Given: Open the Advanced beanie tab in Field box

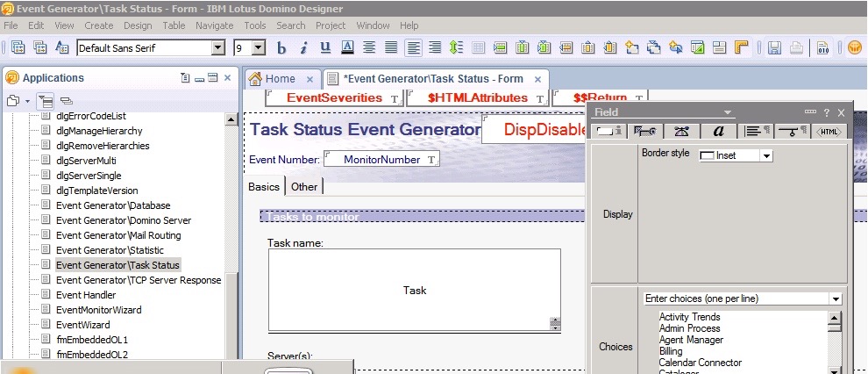Looking at the screenshot, I should click(x=681, y=132).
